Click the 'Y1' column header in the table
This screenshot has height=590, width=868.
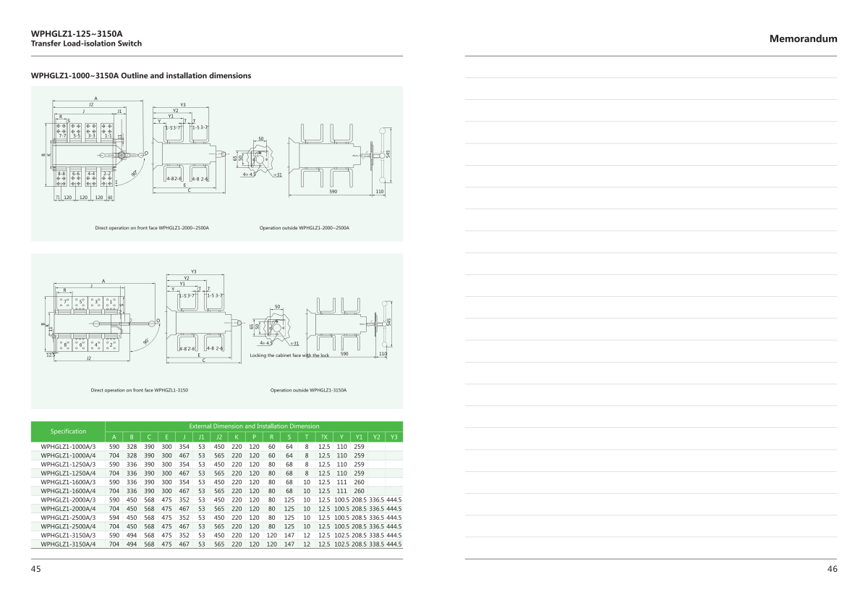tap(359, 437)
